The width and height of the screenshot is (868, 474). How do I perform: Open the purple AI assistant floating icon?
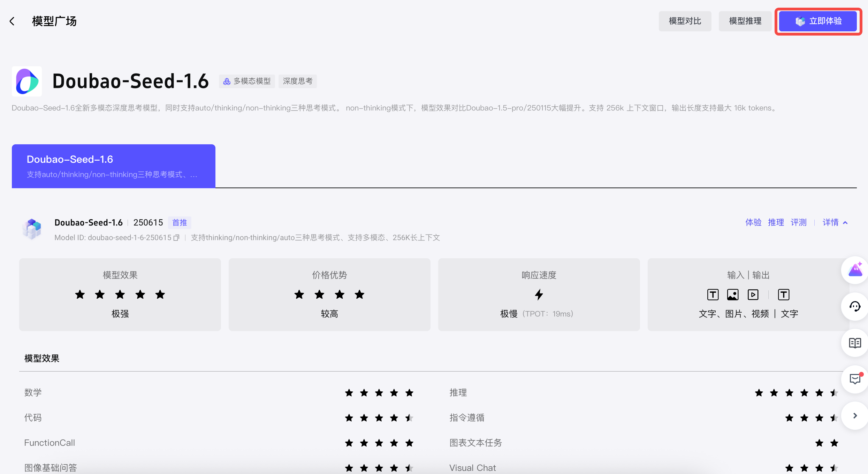[855, 270]
